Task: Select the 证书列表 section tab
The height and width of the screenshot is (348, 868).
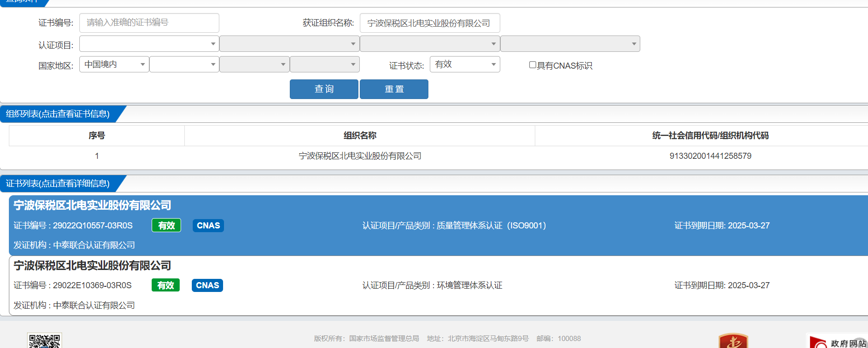Action: pos(58,184)
